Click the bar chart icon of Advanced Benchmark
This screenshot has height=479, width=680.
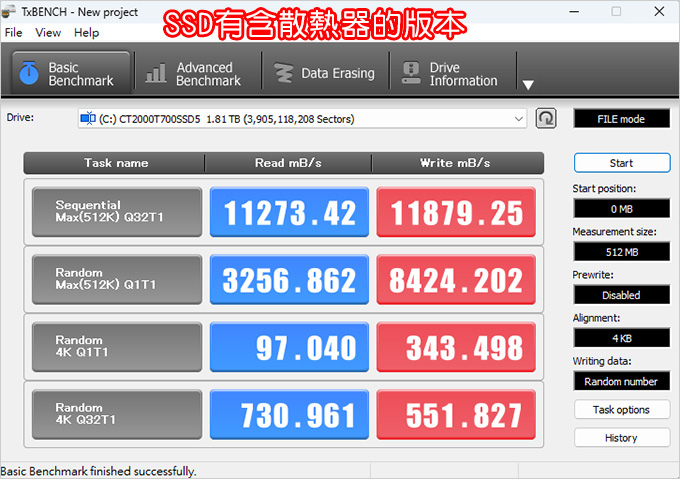pos(156,73)
